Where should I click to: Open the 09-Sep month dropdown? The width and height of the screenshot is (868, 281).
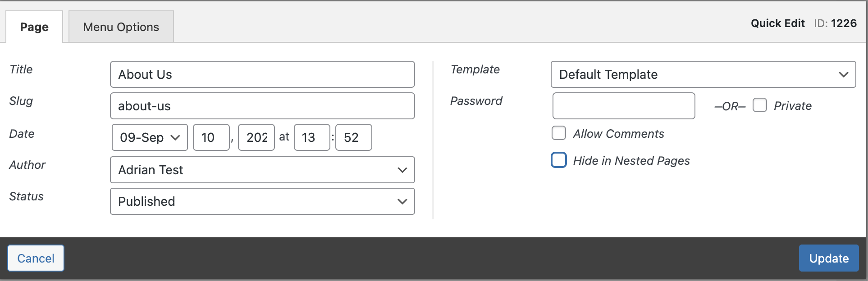(149, 137)
